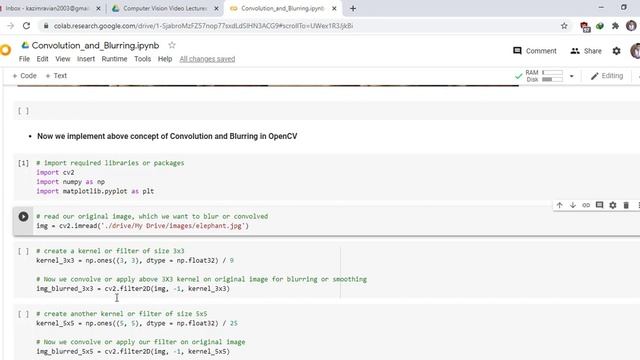Run the cv2.imread elephant.jpg cell

[x=23, y=216]
